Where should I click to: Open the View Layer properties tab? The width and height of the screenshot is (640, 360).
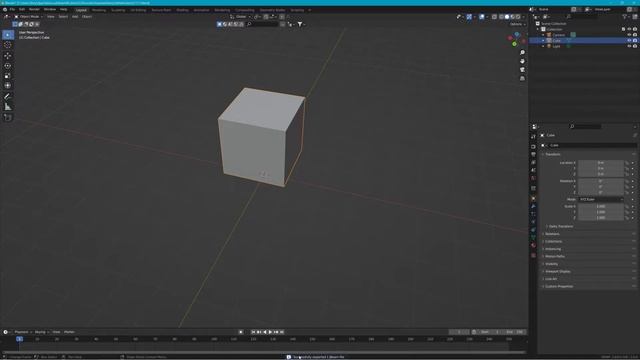pyautogui.click(x=533, y=162)
